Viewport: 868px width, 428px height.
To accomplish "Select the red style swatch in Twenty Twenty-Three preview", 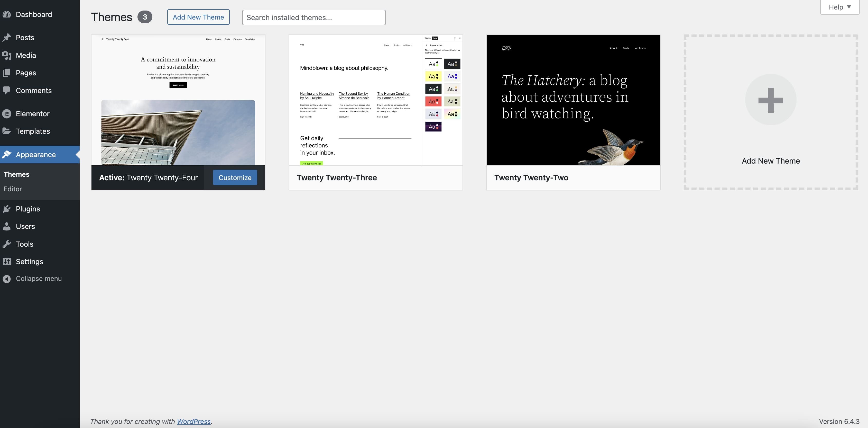I will (434, 101).
